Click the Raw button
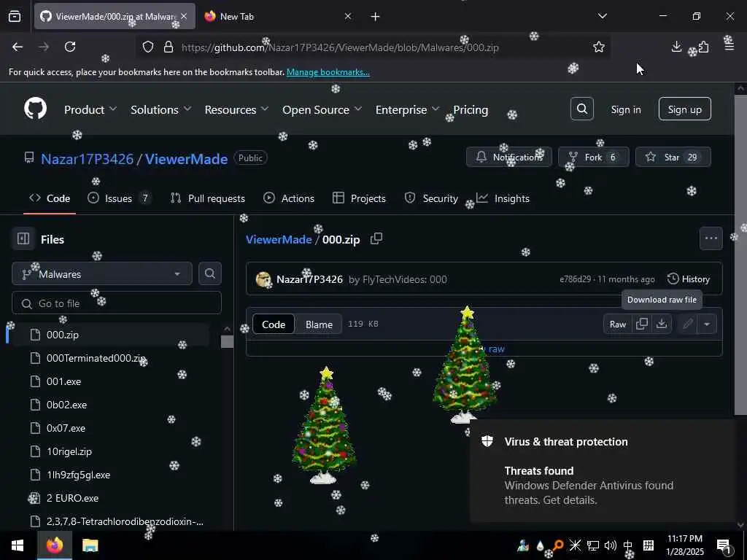Screen dimensions: 747x560 point(618,324)
